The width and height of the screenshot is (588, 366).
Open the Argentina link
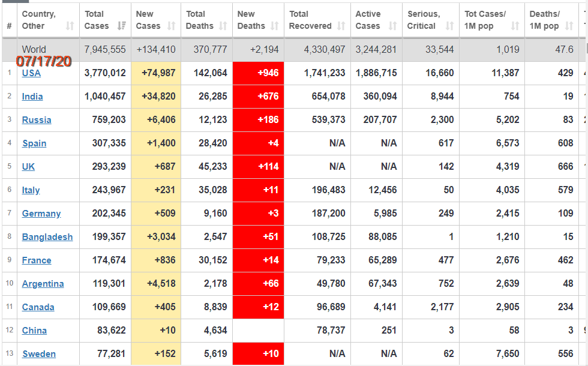tap(43, 284)
